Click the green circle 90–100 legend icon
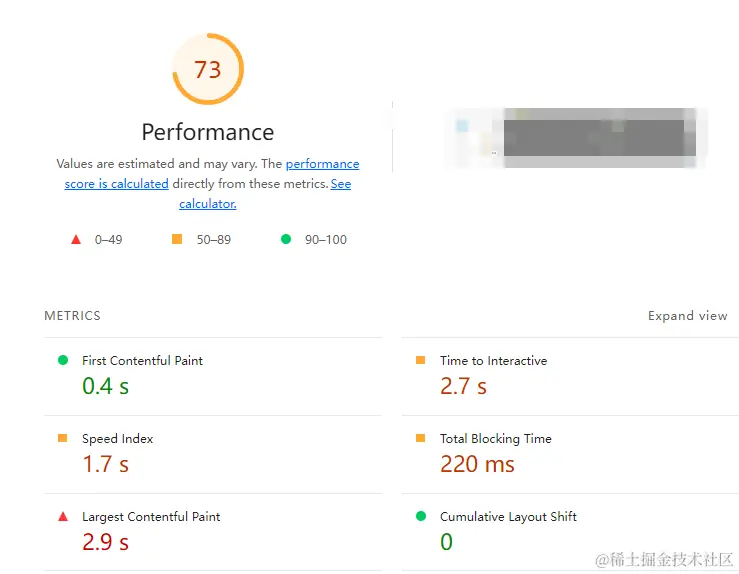Viewport: 739px width, 574px height. [x=286, y=239]
